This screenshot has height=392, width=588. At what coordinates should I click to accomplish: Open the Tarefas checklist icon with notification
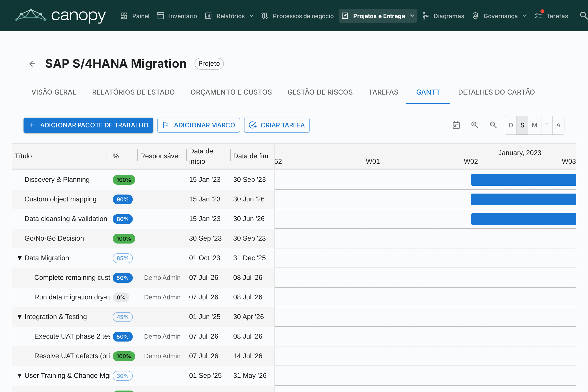[538, 15]
